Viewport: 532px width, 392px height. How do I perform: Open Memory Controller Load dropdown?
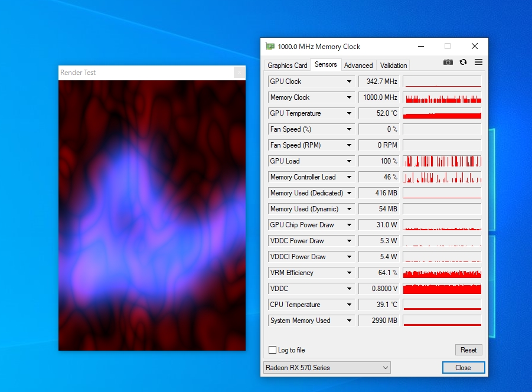[x=349, y=177]
